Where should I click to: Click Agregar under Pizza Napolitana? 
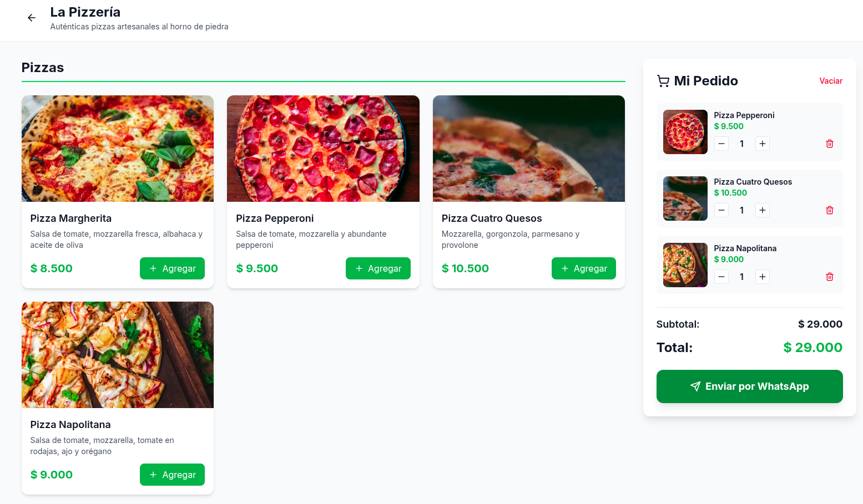tap(172, 475)
